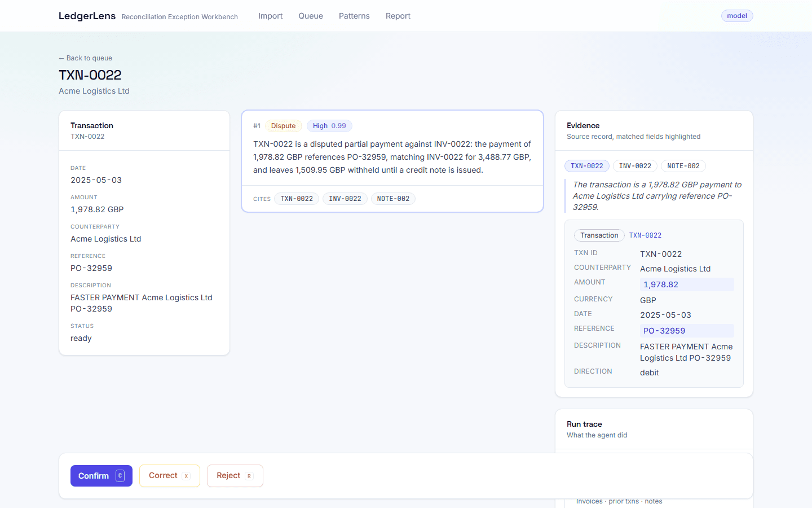The height and width of the screenshot is (508, 812).
Task: Click the italic evidence quote text
Action: (x=657, y=196)
